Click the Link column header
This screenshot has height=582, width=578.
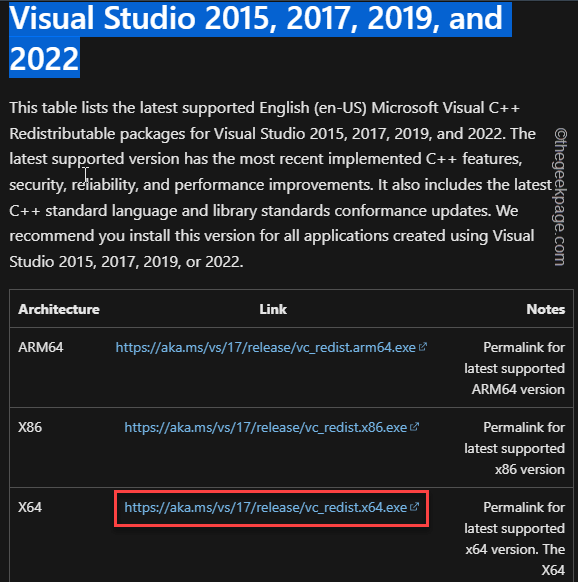273,309
